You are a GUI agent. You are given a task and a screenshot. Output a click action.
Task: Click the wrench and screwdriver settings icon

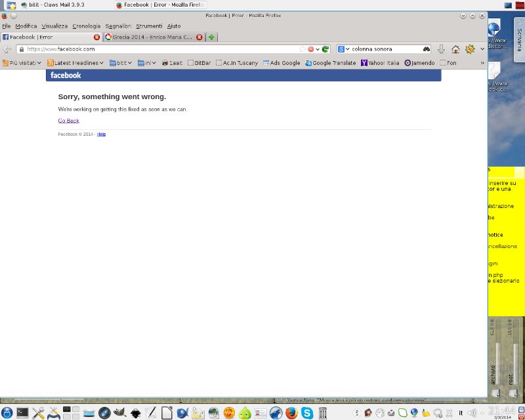[x=38, y=413]
